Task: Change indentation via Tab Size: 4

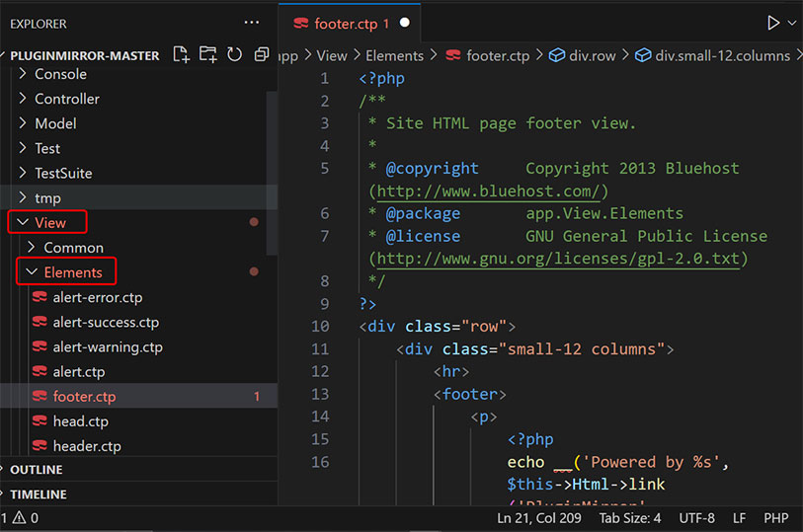Action: coord(630,517)
